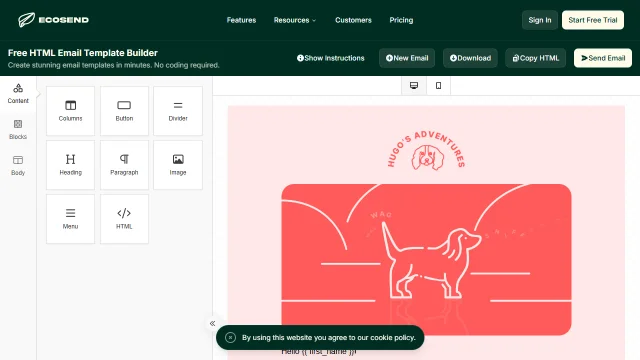Show the builder instructions
This screenshot has height=360, width=640.
[x=331, y=58]
